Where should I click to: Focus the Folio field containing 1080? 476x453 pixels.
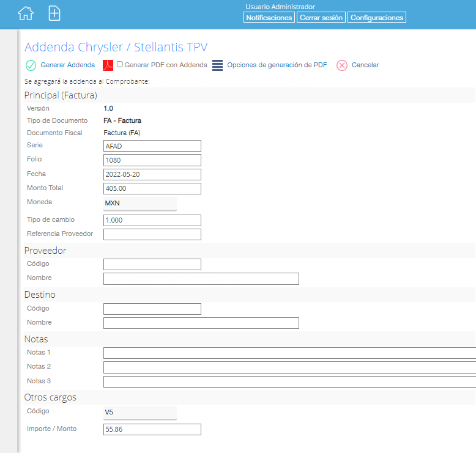coord(152,160)
